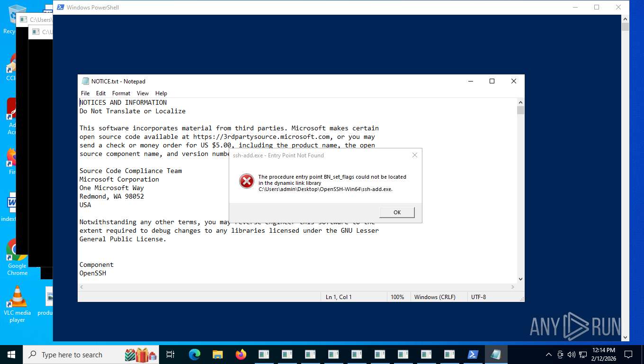Open Notepad's File menu
The image size is (644, 364).
pyautogui.click(x=85, y=93)
